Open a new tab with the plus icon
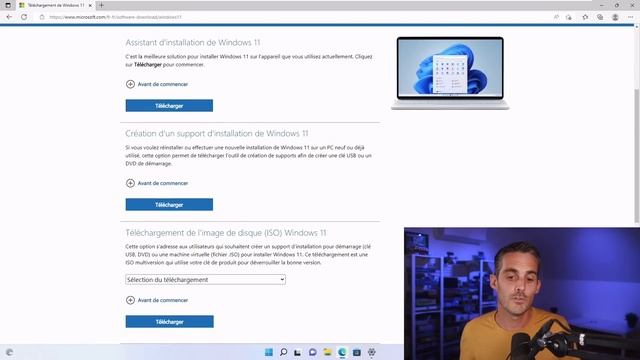The height and width of the screenshot is (360, 640). [101, 5]
